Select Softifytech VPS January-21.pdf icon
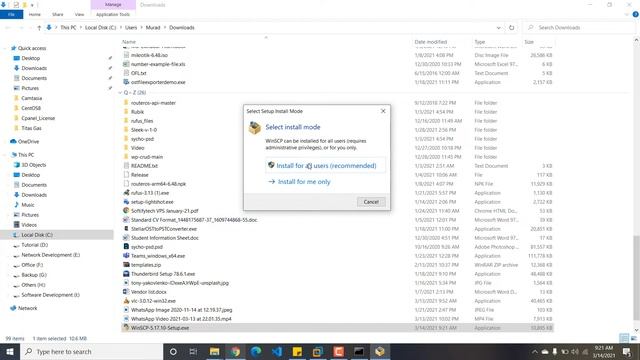The image size is (640, 360). pos(126,211)
